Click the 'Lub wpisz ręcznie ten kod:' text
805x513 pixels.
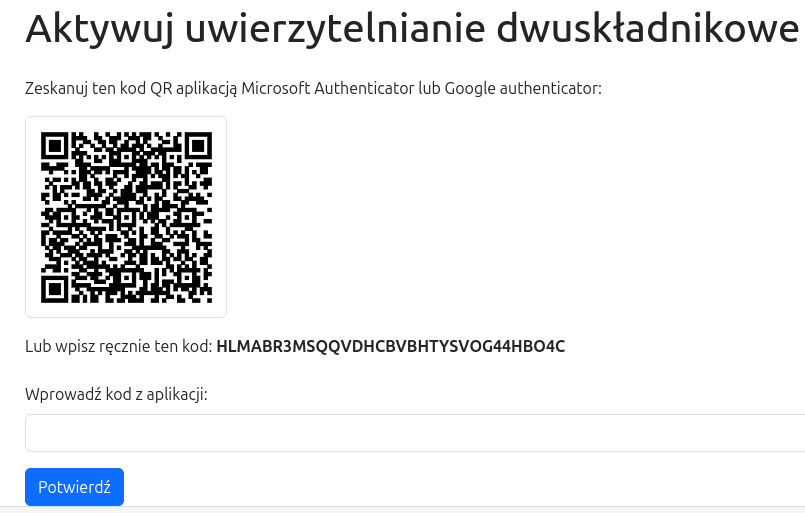[119, 347]
